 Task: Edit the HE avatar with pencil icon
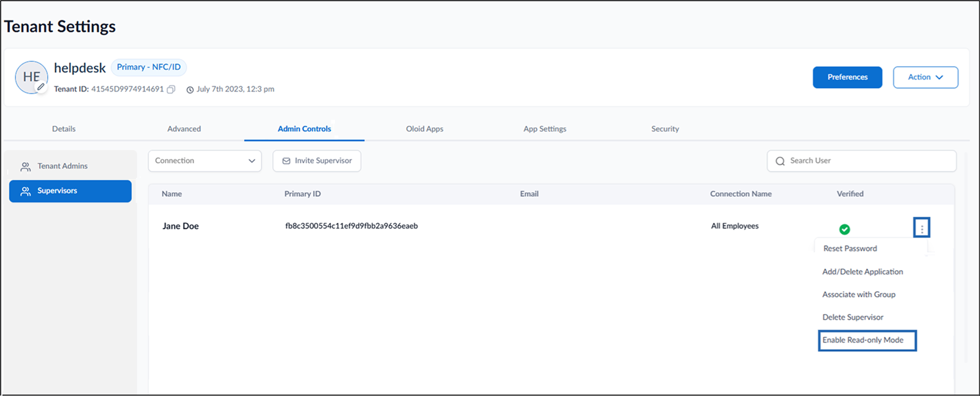point(41,87)
